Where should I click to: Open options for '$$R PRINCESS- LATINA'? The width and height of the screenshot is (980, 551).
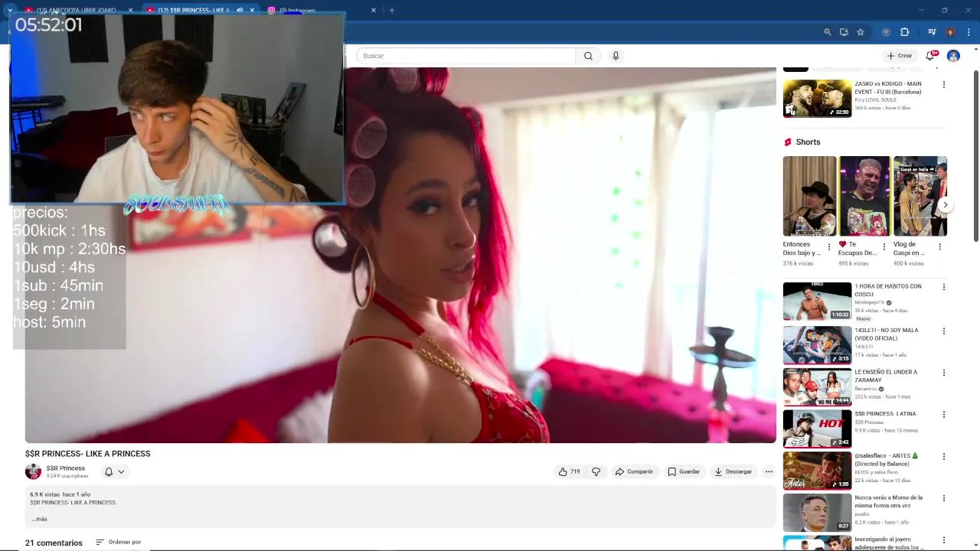tap(943, 415)
